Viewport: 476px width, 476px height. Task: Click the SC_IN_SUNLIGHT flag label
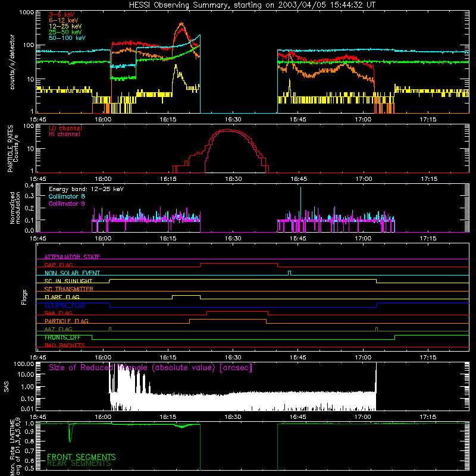pyautogui.click(x=68, y=281)
